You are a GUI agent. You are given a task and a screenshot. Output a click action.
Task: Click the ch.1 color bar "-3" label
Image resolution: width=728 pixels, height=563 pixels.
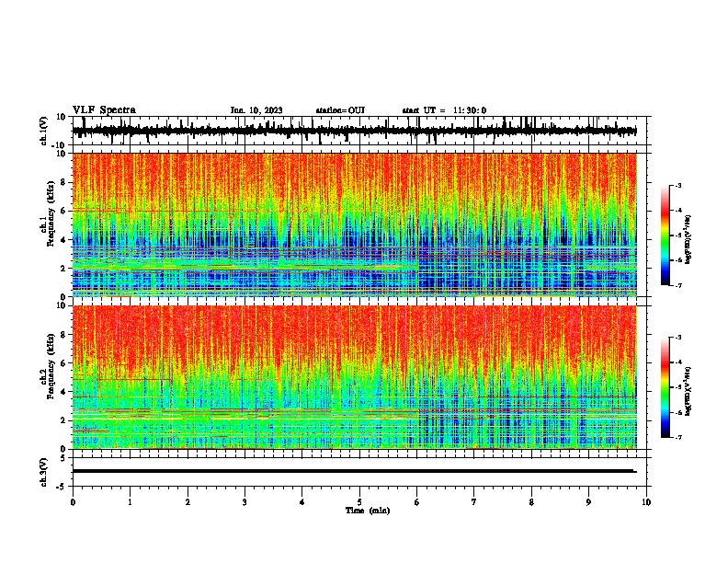coord(678,185)
